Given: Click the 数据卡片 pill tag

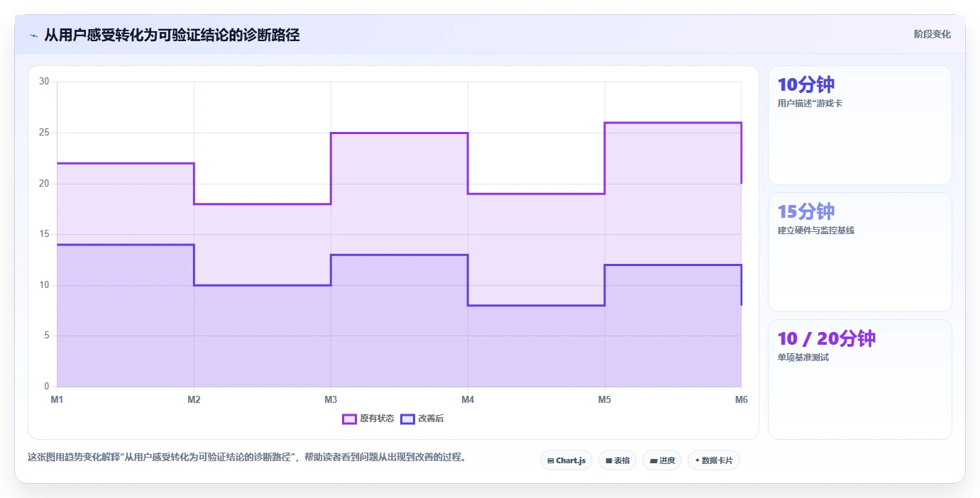Looking at the screenshot, I should pyautogui.click(x=714, y=460).
